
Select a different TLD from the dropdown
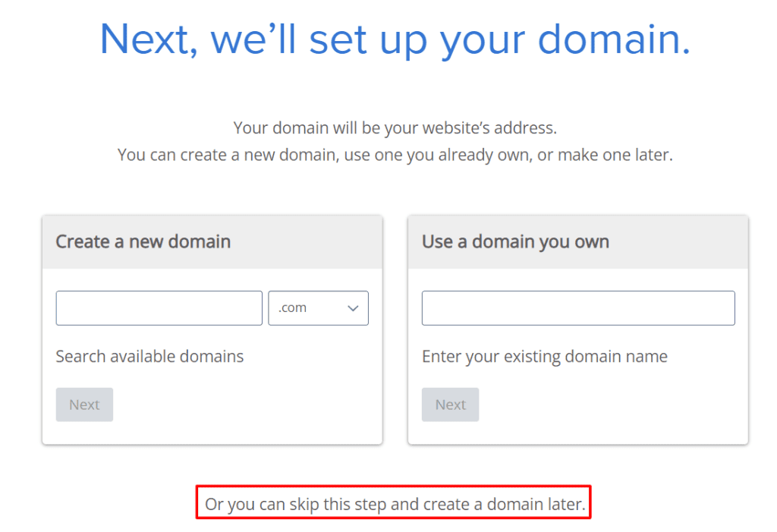(x=317, y=307)
